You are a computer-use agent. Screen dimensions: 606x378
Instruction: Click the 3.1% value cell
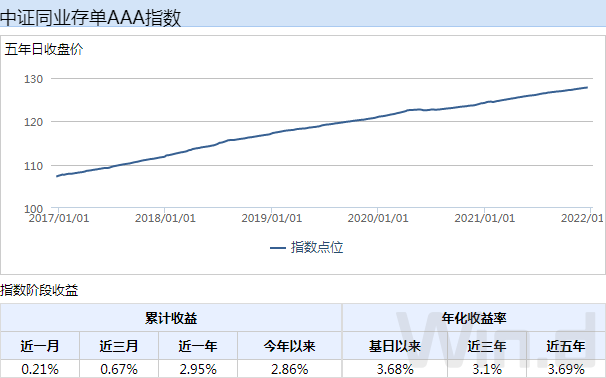pos(487,369)
